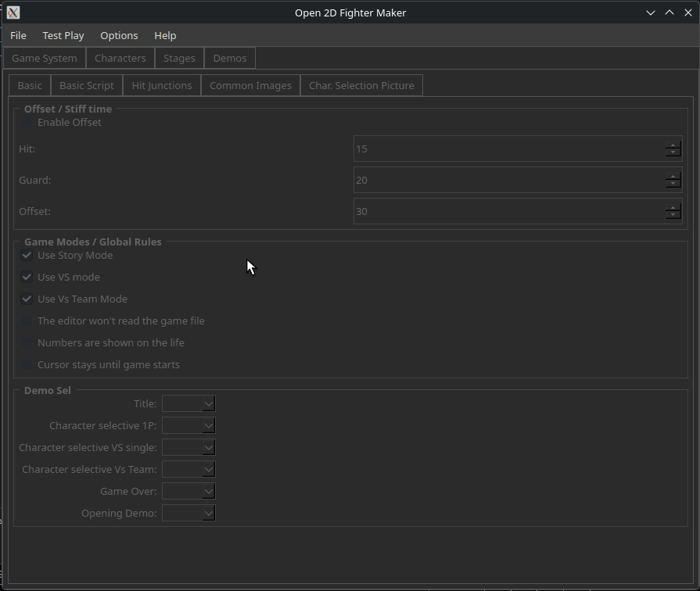Open the Title demo dropdown
The width and height of the screenshot is (700, 591).
click(x=188, y=403)
